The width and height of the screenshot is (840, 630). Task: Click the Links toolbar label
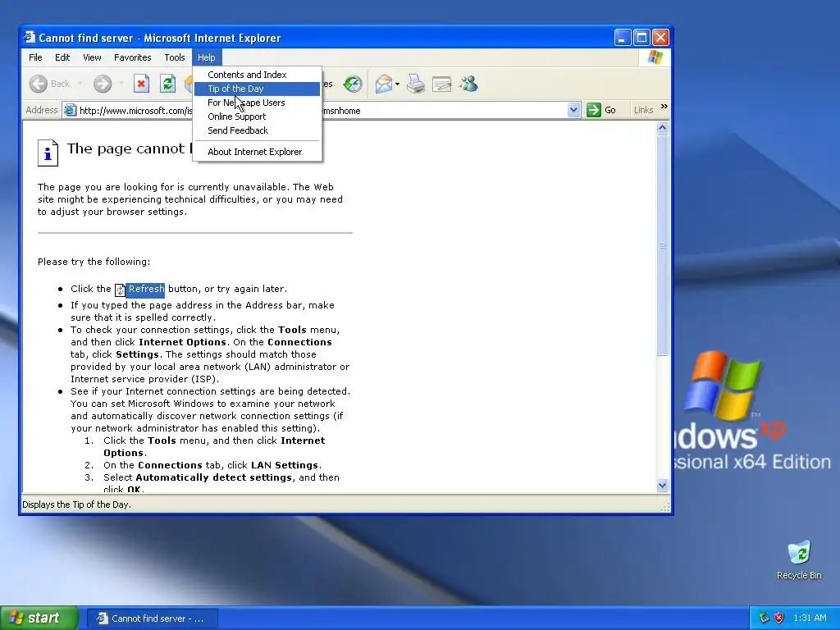pos(643,110)
